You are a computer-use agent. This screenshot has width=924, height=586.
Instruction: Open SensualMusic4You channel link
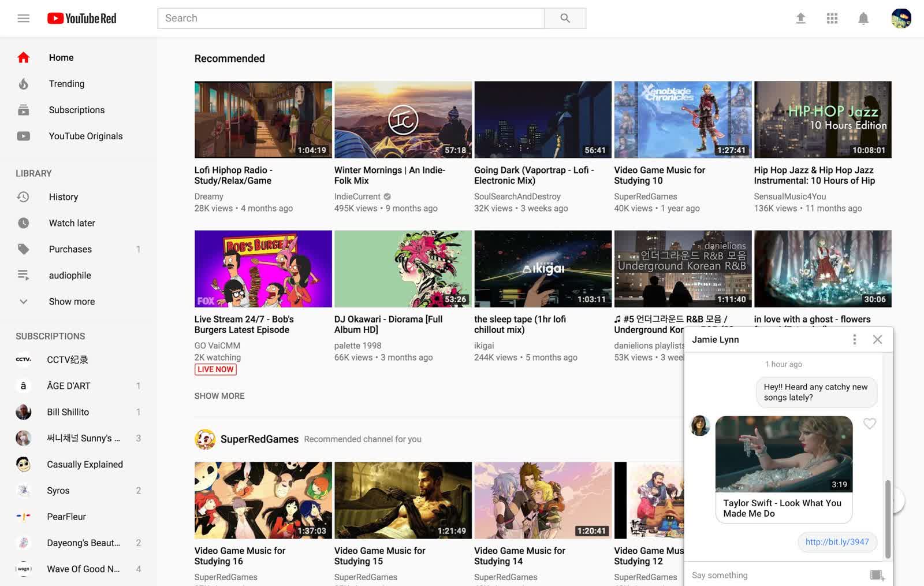(789, 196)
